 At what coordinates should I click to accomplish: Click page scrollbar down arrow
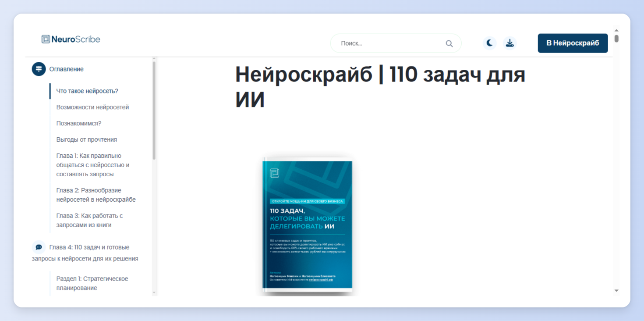click(616, 290)
